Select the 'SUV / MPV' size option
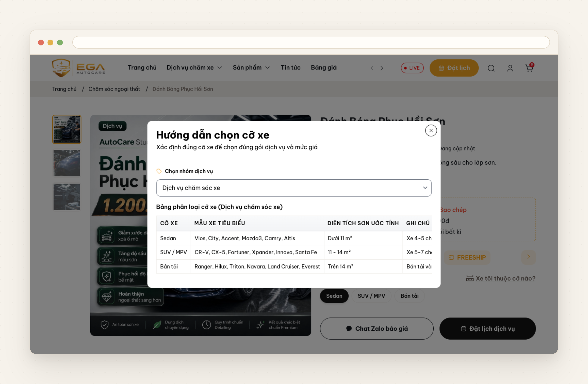 click(x=371, y=296)
